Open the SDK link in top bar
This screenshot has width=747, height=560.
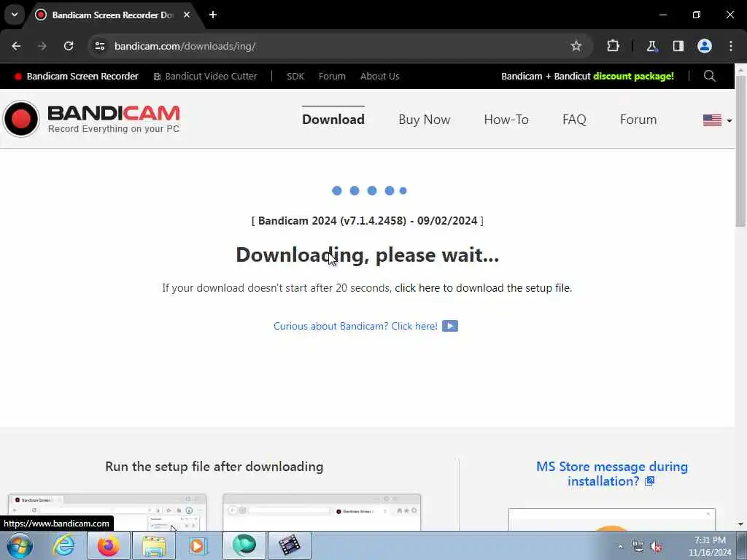tap(295, 76)
